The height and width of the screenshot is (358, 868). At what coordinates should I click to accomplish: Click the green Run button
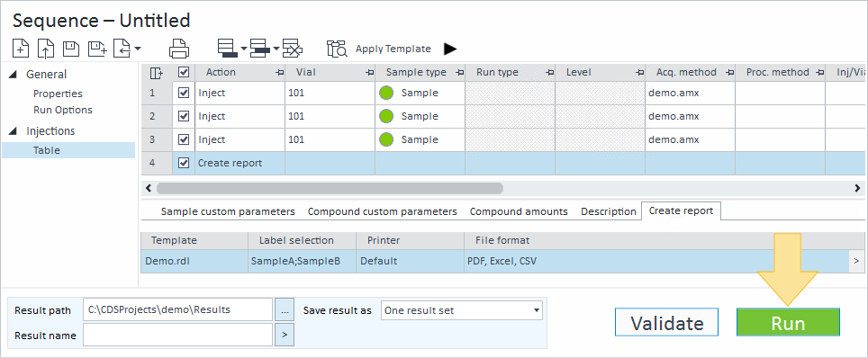click(x=788, y=323)
